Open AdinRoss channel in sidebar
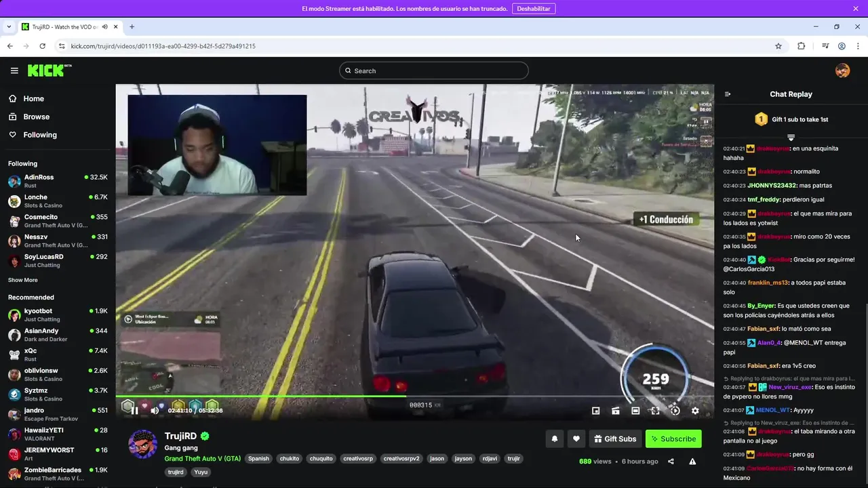Viewport: 868px width, 488px height. [58, 181]
